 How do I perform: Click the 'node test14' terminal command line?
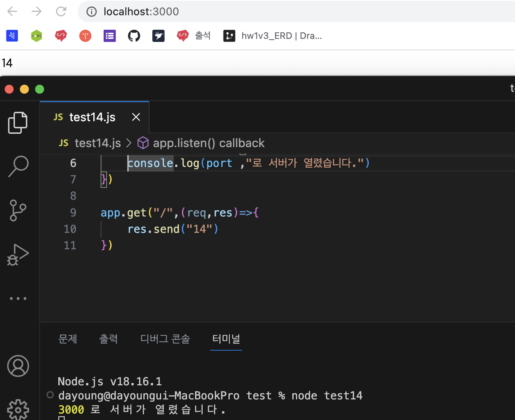click(210, 396)
